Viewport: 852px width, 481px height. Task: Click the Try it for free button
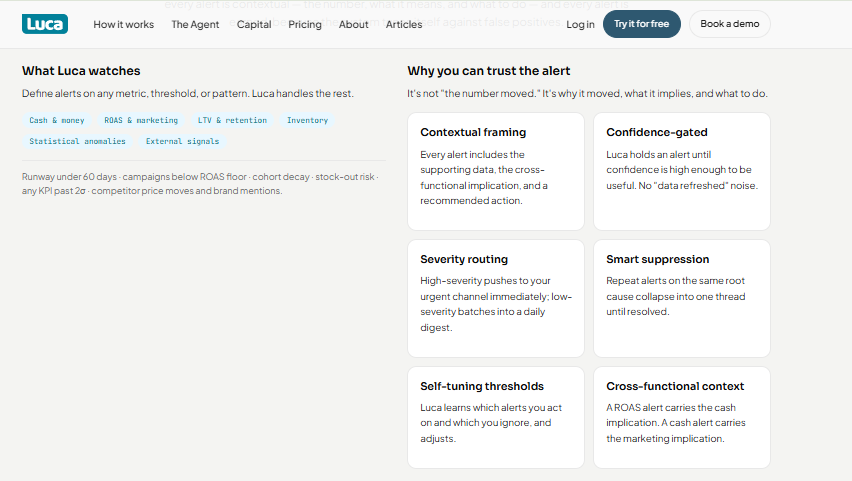point(642,24)
